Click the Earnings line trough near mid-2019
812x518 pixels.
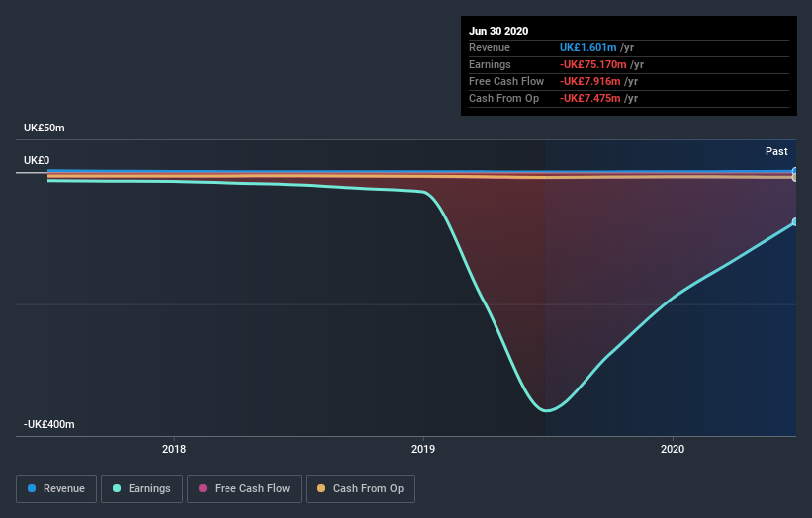(546, 411)
